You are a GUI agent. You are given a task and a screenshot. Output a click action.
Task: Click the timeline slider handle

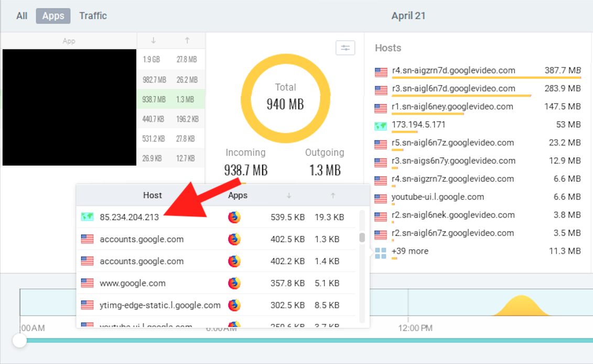point(20,340)
